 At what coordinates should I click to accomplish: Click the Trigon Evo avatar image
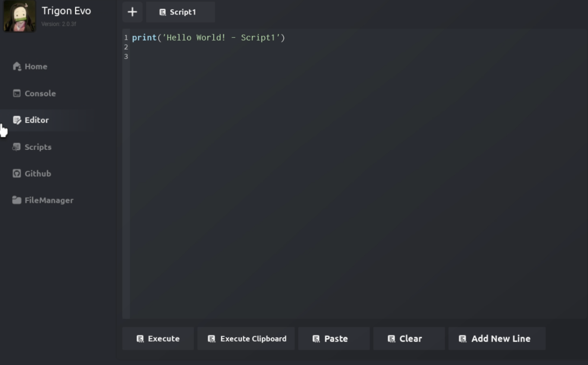pyautogui.click(x=20, y=16)
